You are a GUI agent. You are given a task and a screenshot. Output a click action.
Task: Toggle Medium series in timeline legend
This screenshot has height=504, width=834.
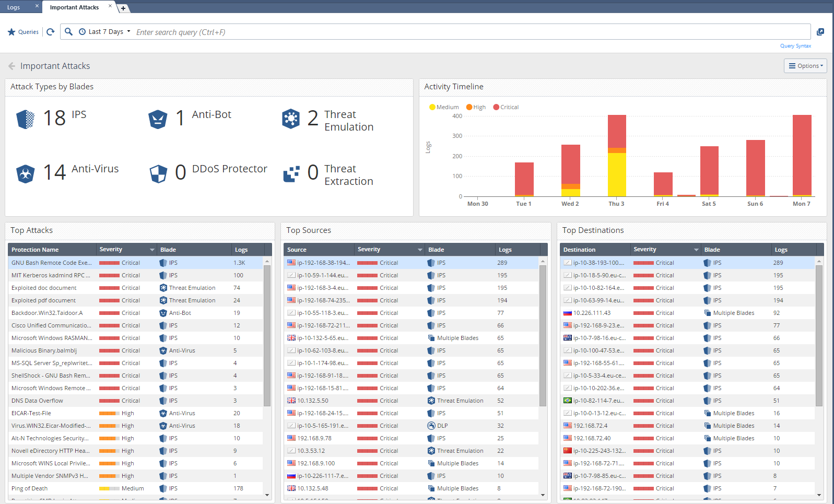444,107
